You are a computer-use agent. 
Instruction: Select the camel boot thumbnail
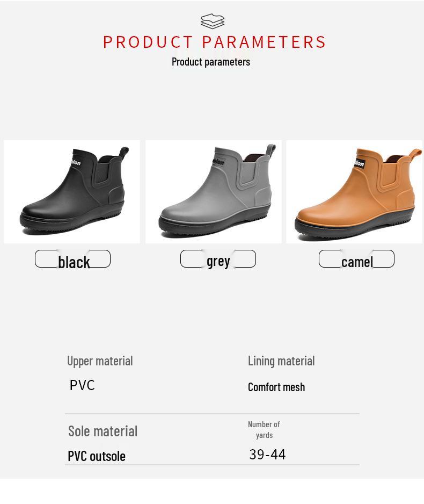[x=354, y=192]
